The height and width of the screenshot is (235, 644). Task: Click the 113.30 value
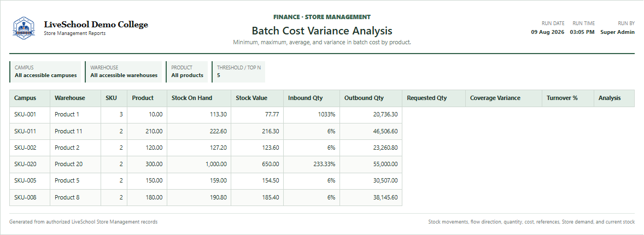coord(218,115)
